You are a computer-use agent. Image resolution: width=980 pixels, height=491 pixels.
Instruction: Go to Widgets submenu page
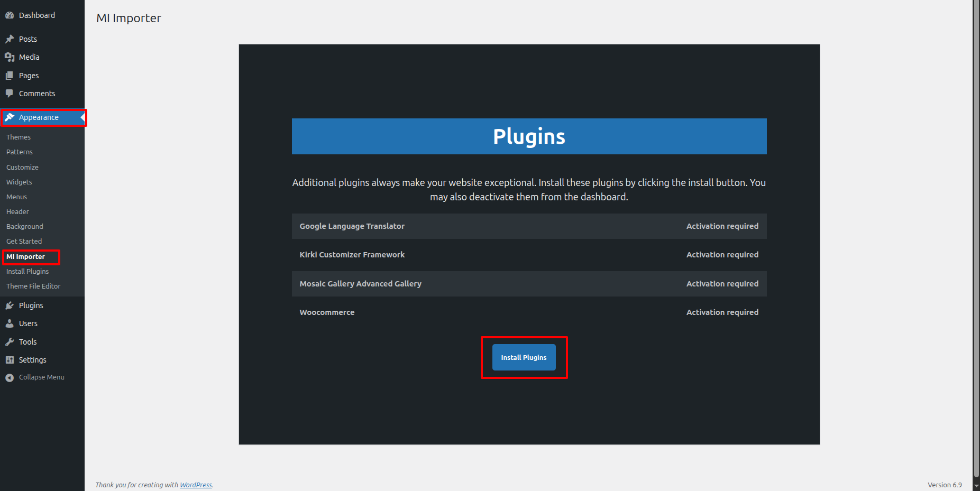(x=19, y=182)
